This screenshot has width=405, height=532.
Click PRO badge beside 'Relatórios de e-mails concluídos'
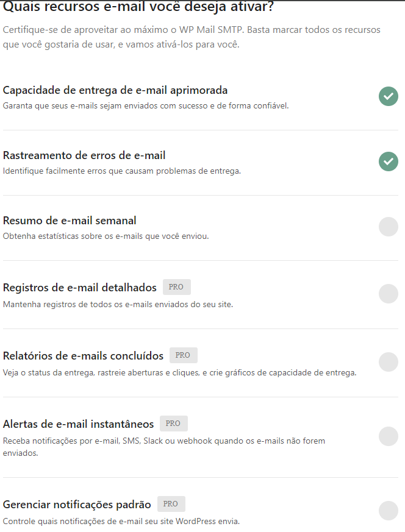pos(183,355)
